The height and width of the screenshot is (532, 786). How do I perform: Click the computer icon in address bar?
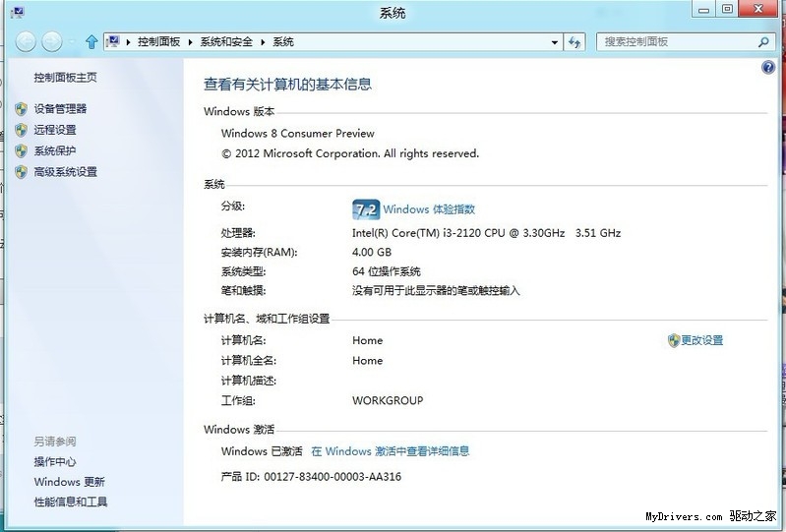coord(113,41)
